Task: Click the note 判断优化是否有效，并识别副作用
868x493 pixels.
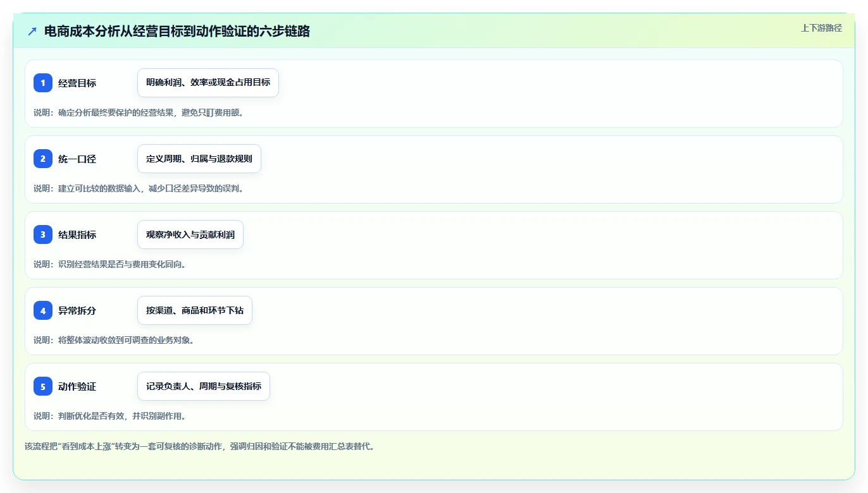Action: point(110,416)
